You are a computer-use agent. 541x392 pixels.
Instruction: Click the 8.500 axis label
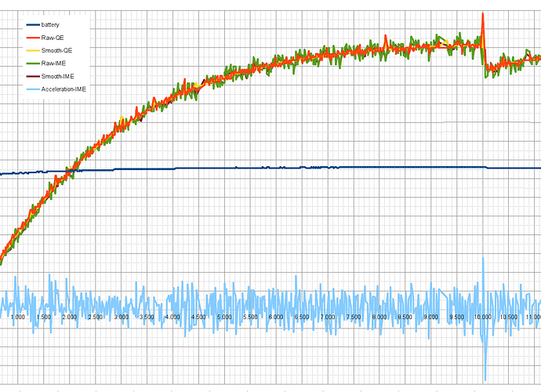coord(405,317)
